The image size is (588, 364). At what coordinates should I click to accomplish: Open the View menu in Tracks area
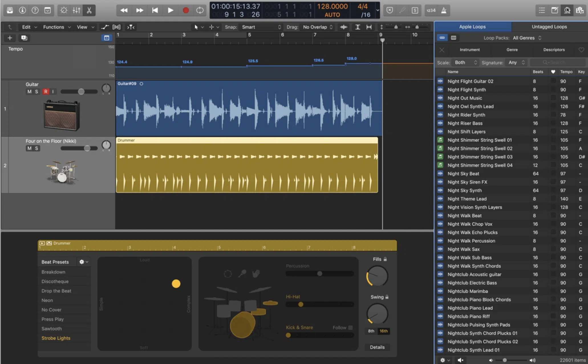[x=85, y=27]
